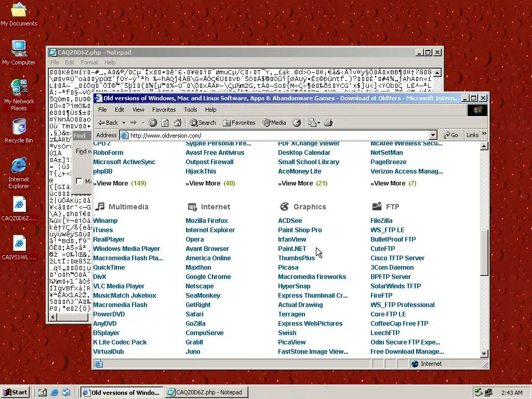Click the History icon in toolbar
Screen dimensions: 532x399
click(297, 123)
